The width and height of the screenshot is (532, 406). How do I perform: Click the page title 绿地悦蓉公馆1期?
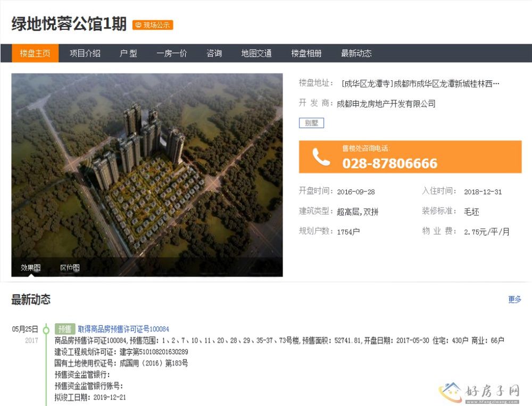69,24
